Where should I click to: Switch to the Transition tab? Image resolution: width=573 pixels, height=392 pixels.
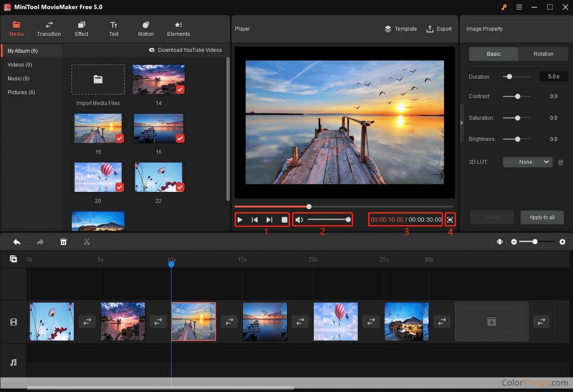49,29
